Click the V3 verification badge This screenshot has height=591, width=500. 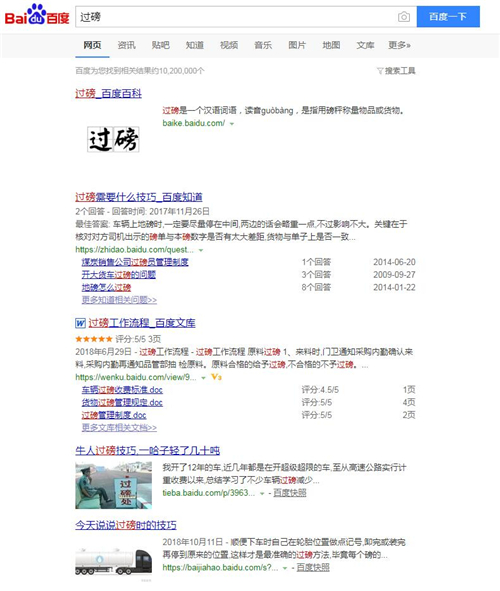point(216,377)
